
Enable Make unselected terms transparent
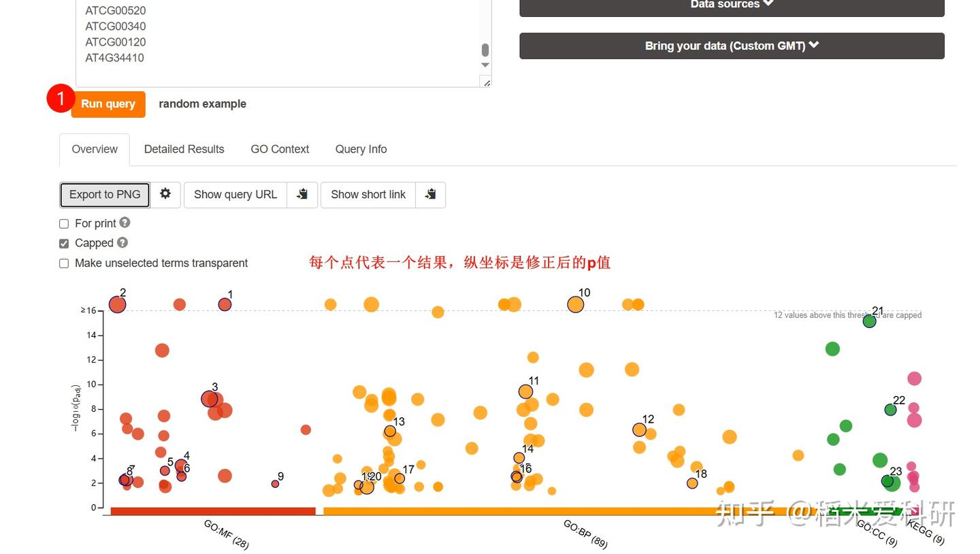coord(63,263)
